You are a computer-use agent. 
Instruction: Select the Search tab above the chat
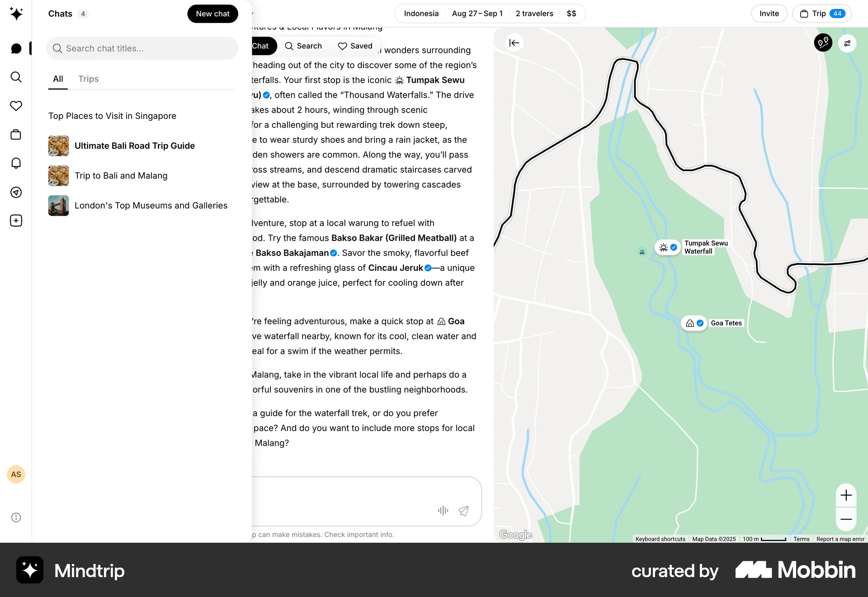point(303,46)
